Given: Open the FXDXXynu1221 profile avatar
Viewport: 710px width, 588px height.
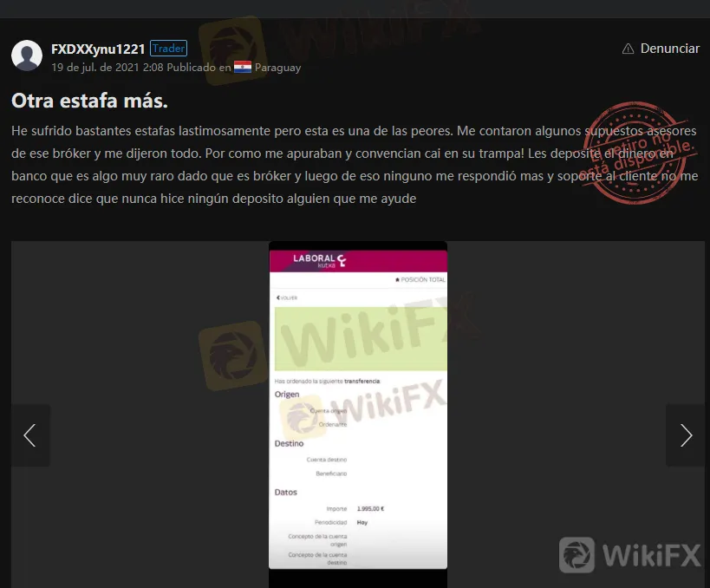Looking at the screenshot, I should pos(27,56).
